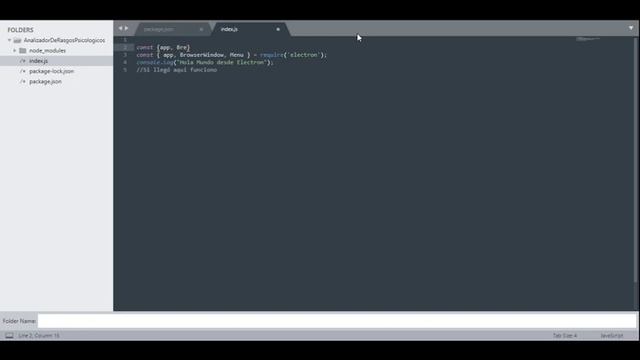Expand the node_modules folder arrow

click(15, 51)
